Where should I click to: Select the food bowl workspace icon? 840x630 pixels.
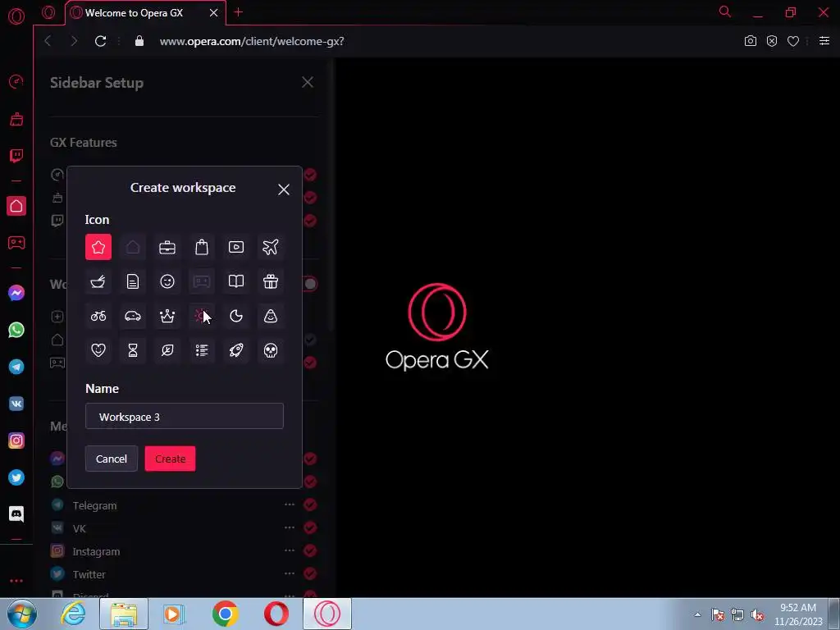pos(98,281)
